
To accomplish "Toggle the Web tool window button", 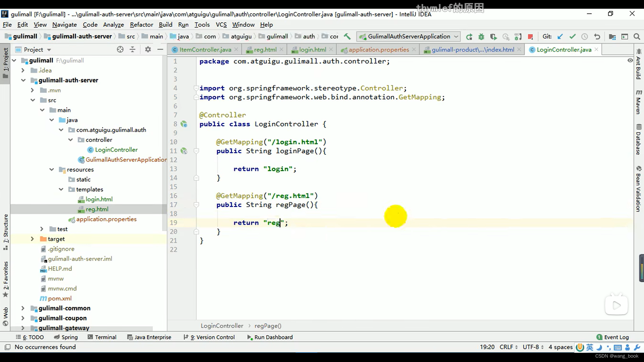I will click(5, 316).
